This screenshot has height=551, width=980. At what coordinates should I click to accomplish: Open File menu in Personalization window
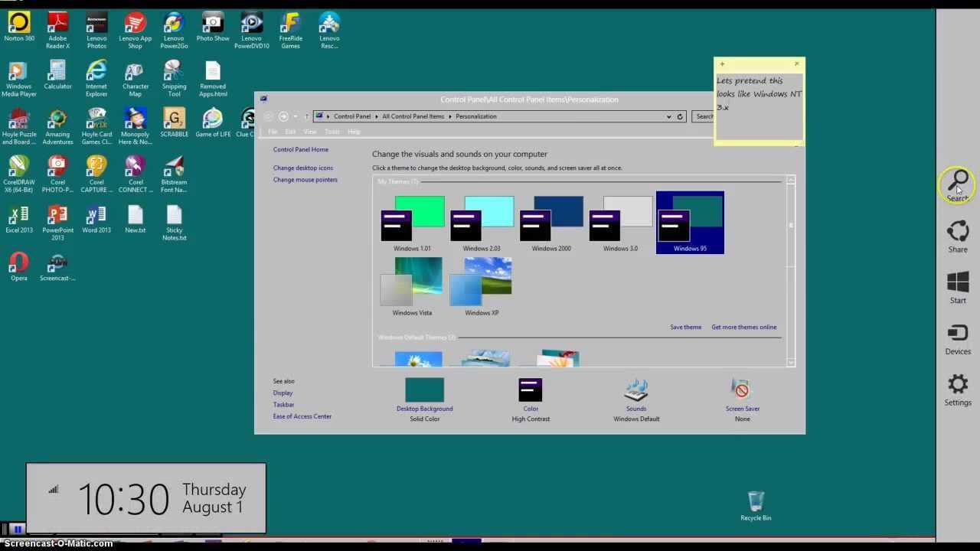(273, 132)
